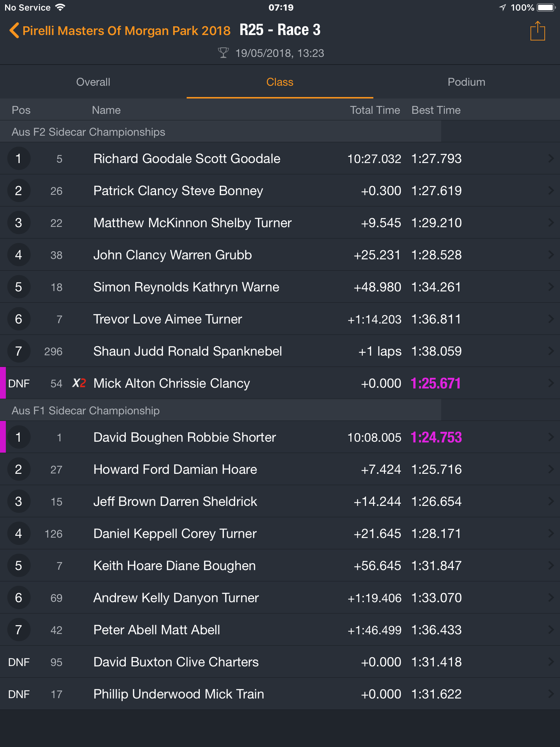Tap magenta fastest lap time 1:24.753
The height and width of the screenshot is (747, 560).
click(x=436, y=437)
